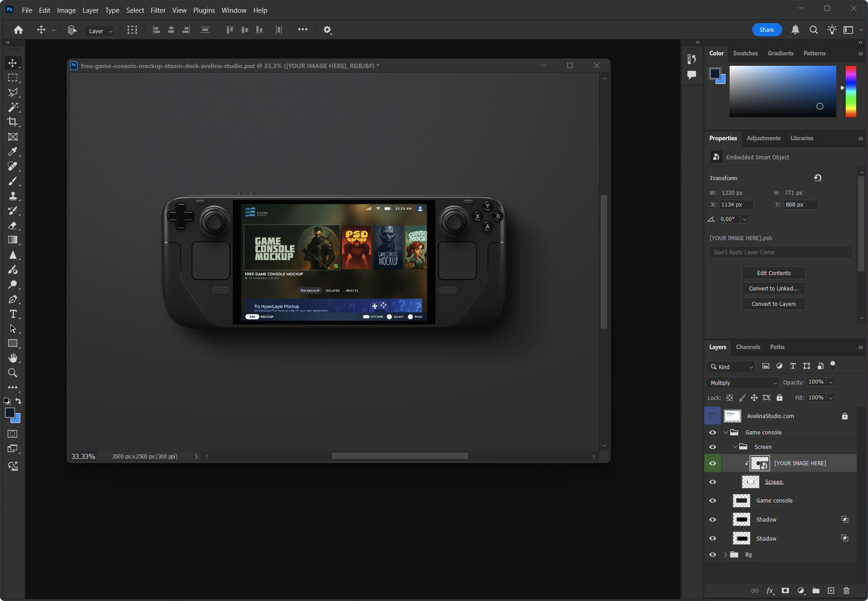This screenshot has width=868, height=601.
Task: Toggle visibility of the Bg group
Action: [x=712, y=555]
